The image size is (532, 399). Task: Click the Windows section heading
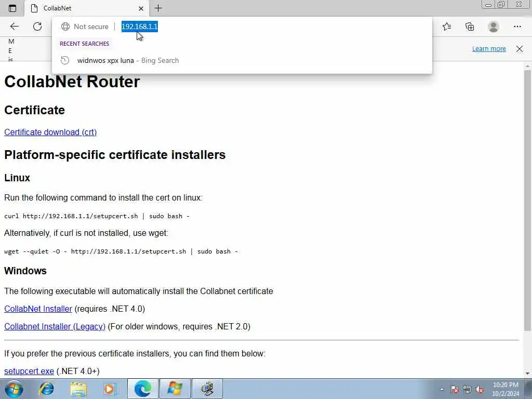pos(25,271)
